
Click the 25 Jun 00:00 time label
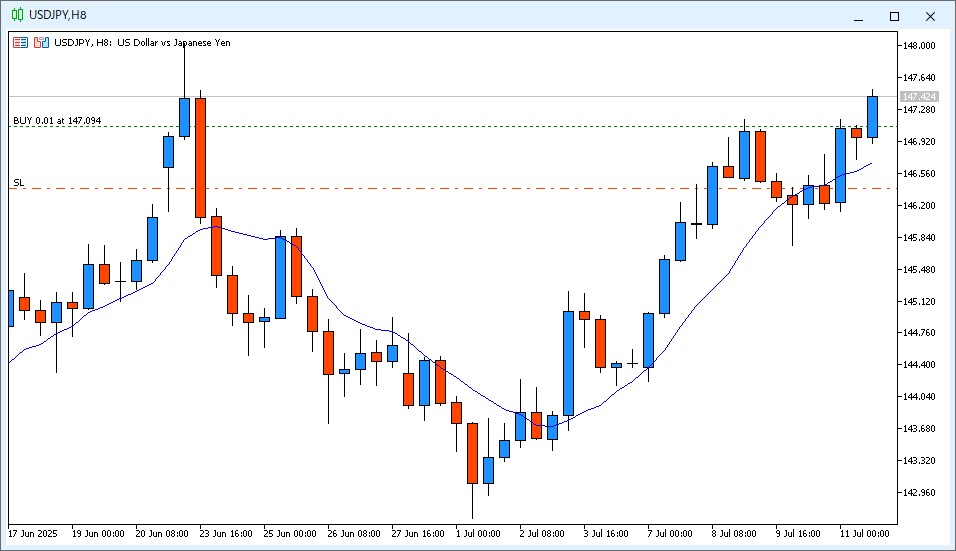(290, 533)
